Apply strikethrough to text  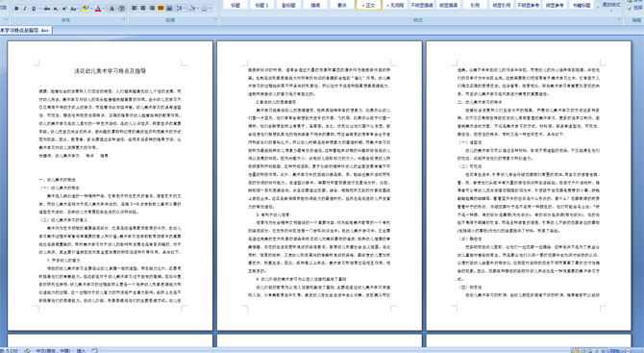click(x=47, y=9)
